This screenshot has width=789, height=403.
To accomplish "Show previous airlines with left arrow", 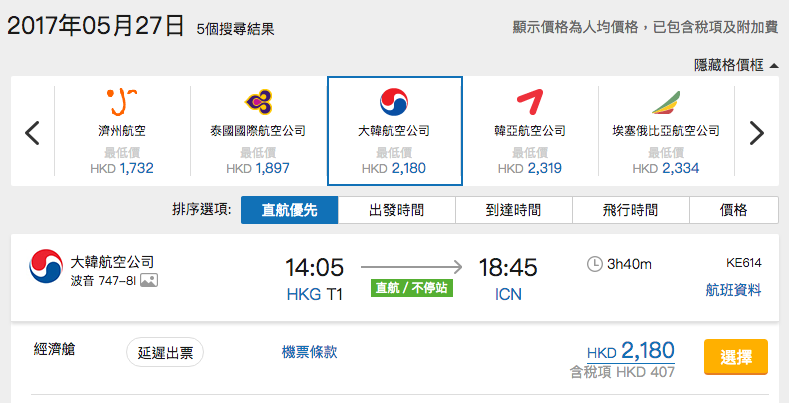I will coord(32,133).
